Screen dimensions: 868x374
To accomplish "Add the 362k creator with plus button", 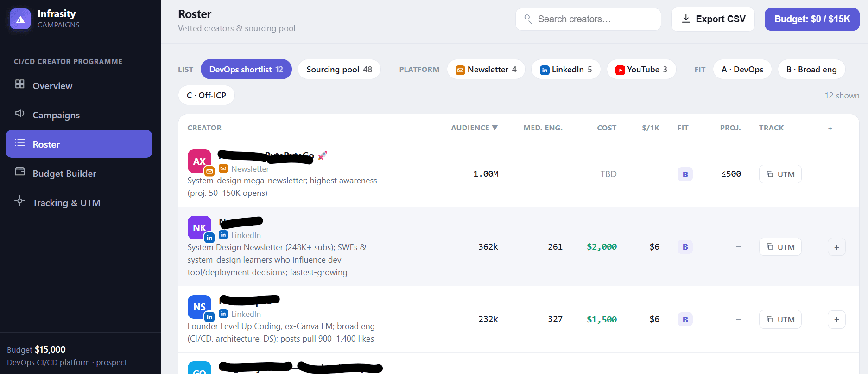I will coord(836,247).
